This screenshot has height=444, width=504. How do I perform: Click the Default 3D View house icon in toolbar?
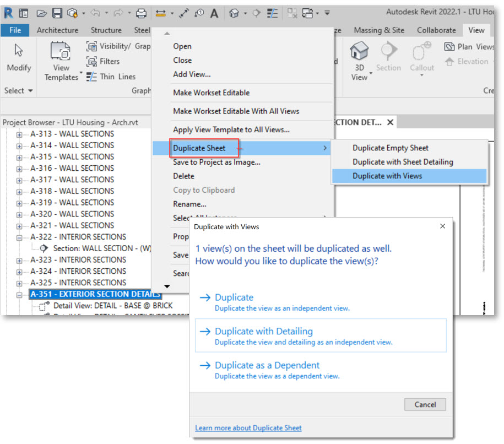click(234, 13)
